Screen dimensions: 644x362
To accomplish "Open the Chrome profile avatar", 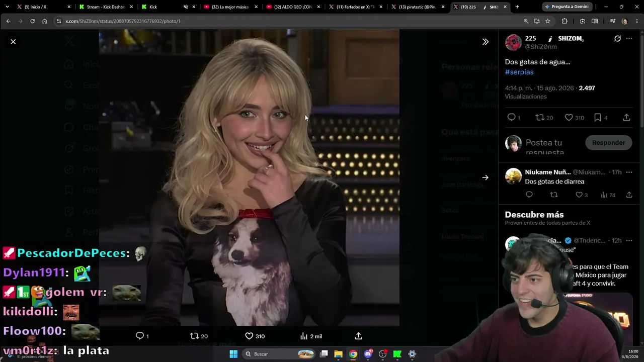I will 624,21.
